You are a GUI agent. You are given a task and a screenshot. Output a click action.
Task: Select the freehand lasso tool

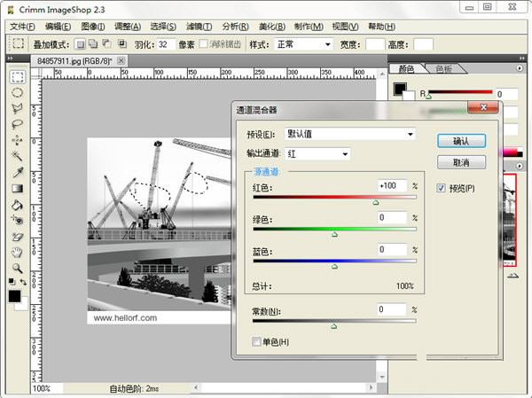point(18,124)
